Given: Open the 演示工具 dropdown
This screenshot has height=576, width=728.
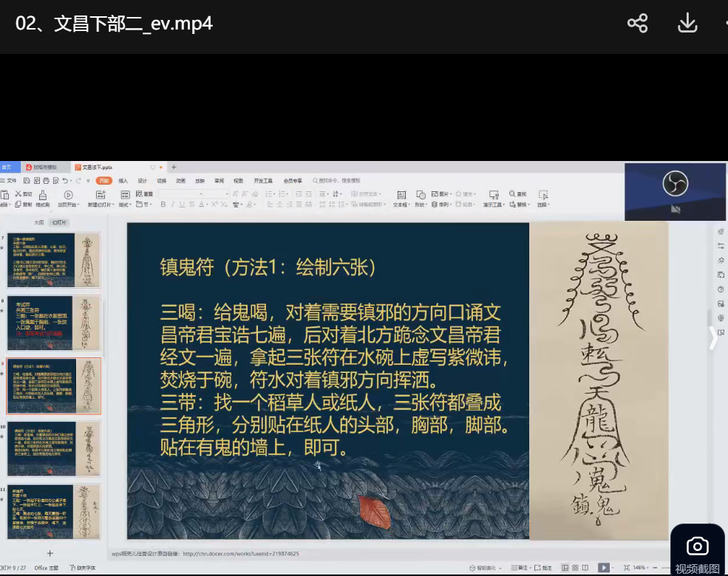Looking at the screenshot, I should (493, 205).
